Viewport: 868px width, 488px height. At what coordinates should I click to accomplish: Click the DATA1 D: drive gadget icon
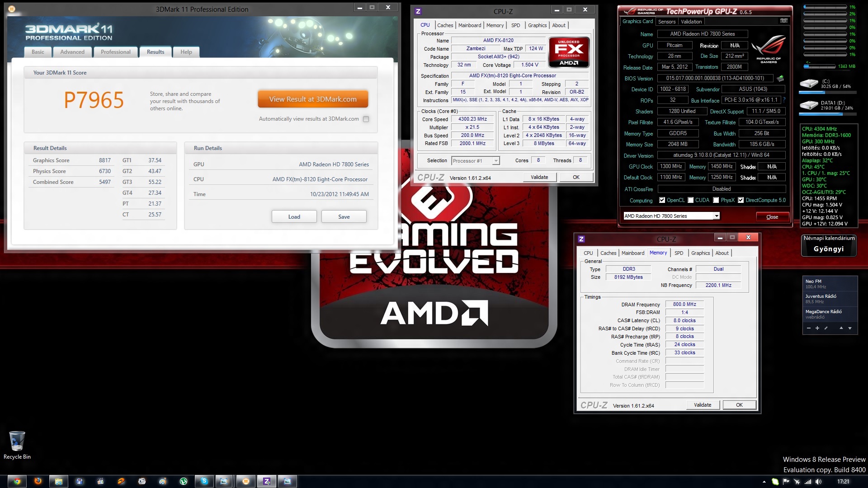pos(809,105)
